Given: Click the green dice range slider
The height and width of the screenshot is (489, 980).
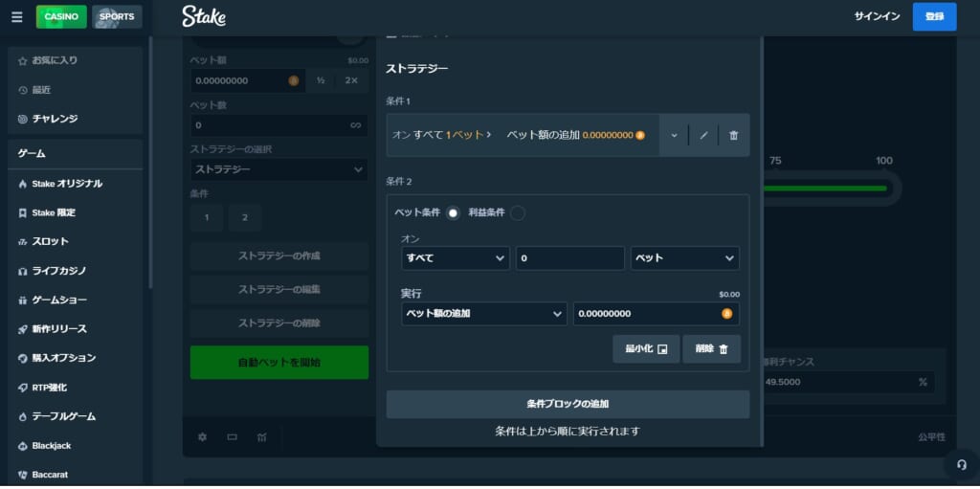Looking at the screenshot, I should click(825, 189).
